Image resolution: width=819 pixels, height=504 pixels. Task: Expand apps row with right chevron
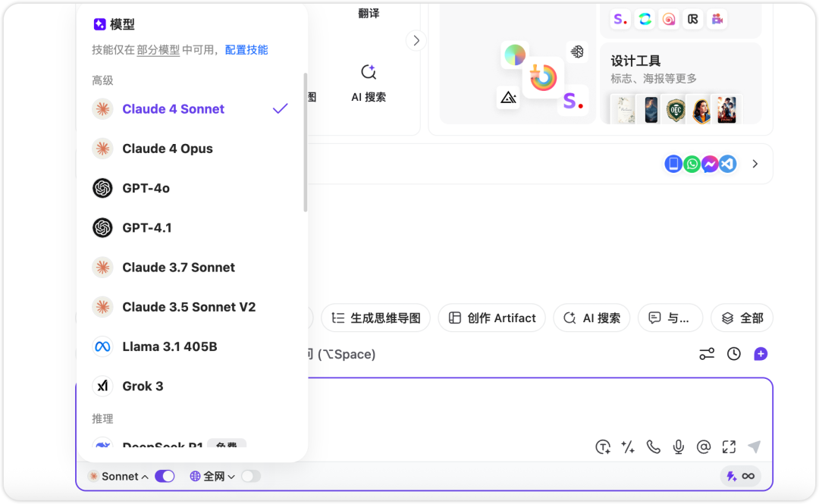click(755, 164)
